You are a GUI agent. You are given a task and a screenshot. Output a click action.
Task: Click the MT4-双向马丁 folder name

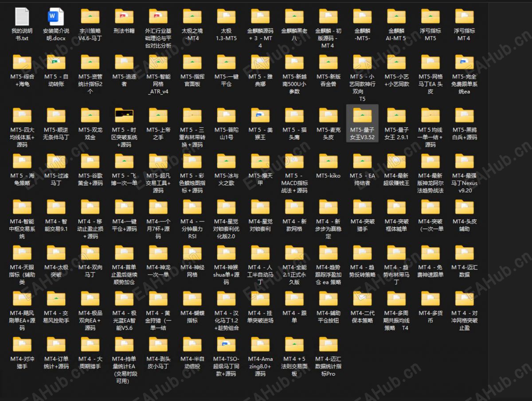90,271
